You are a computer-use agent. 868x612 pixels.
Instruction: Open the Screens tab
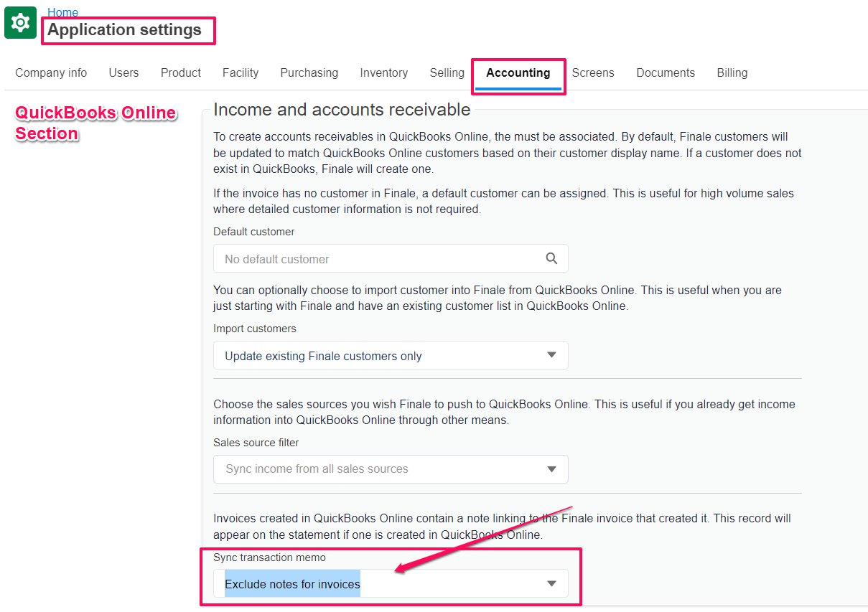(593, 72)
